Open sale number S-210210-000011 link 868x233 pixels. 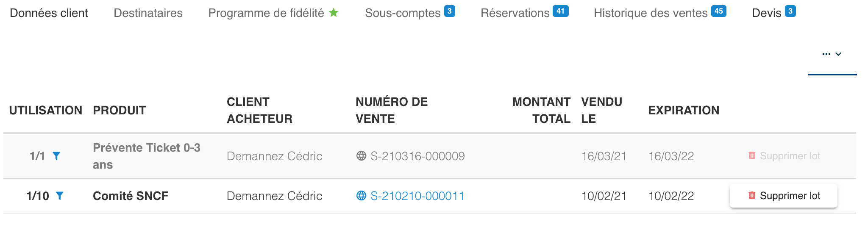click(417, 196)
